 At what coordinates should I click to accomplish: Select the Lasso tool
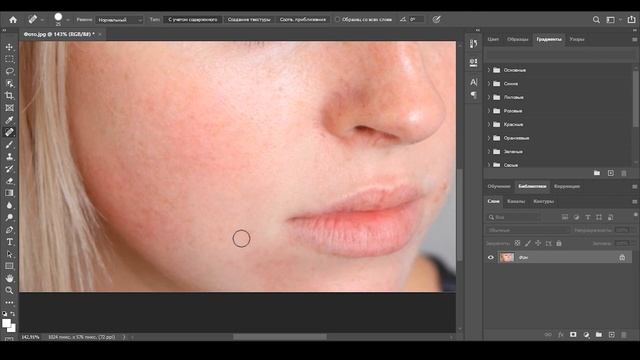[9, 71]
